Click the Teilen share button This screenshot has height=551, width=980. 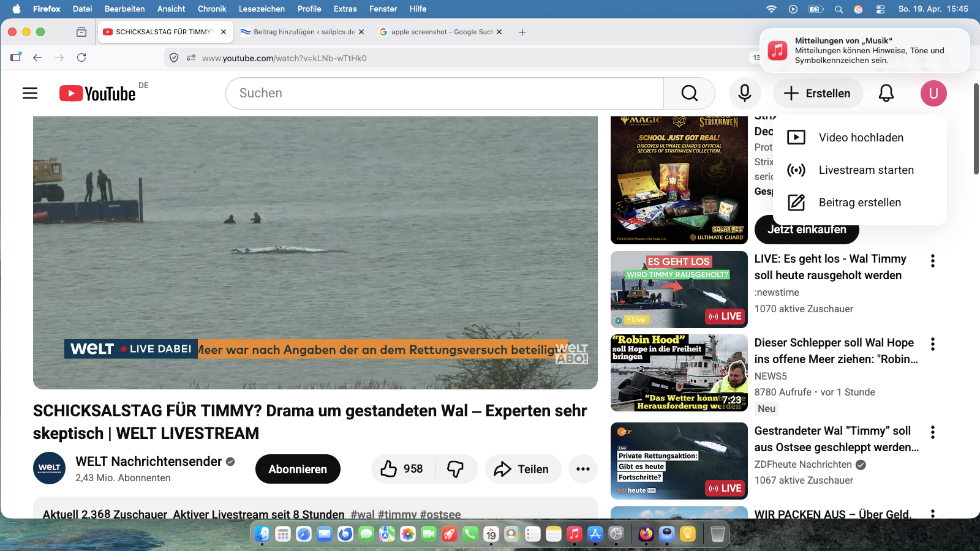[522, 469]
